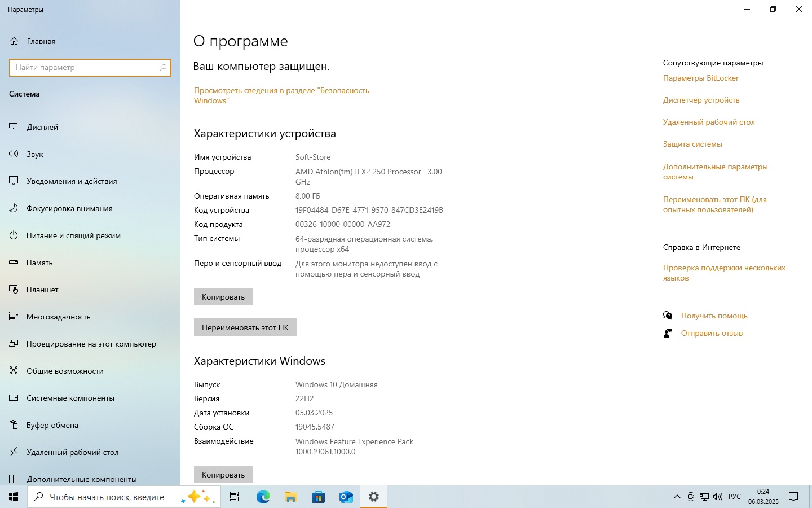The image size is (812, 508).
Task: Copy Windows specifications with lower Копировать
Action: click(x=223, y=475)
